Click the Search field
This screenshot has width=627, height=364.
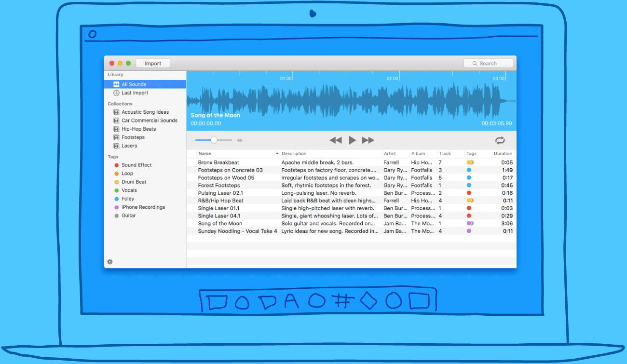coord(488,63)
